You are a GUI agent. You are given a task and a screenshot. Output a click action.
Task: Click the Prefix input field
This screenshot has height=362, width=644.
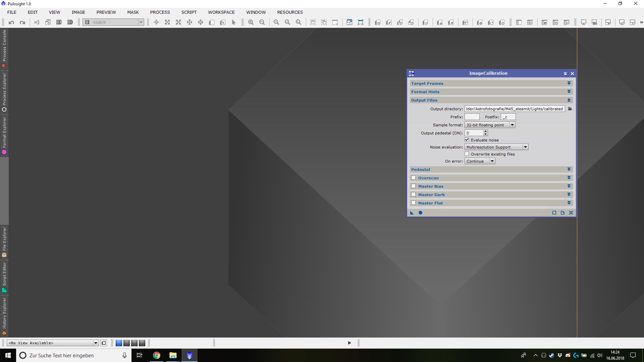(x=472, y=117)
